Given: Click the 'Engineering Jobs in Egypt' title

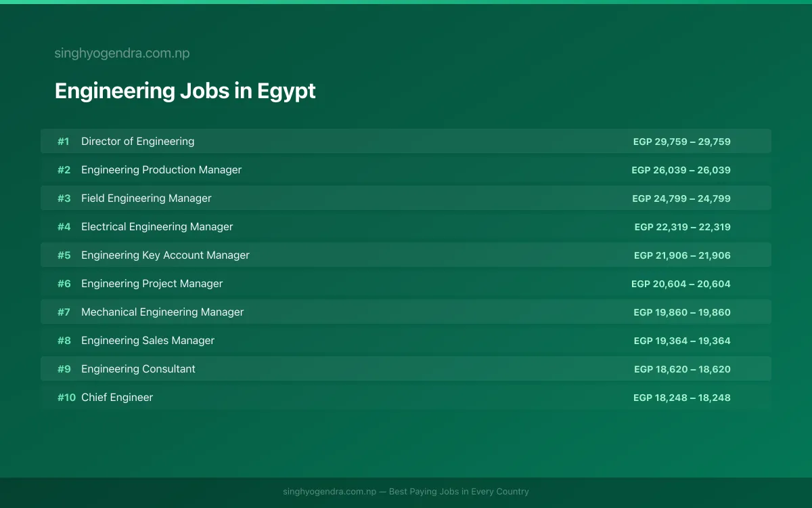Looking at the screenshot, I should (x=185, y=91).
